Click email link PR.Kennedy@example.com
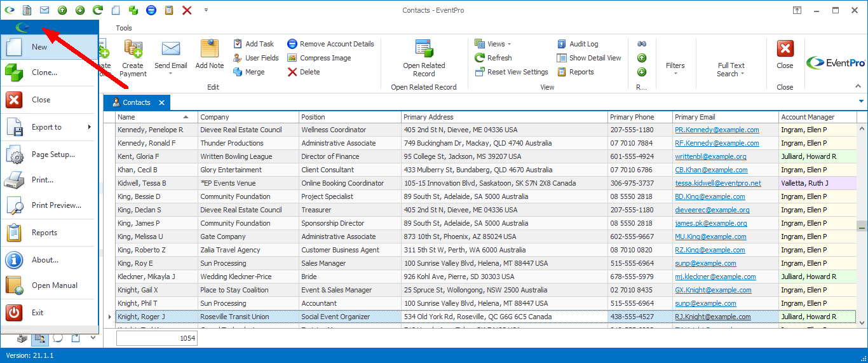The image size is (868, 363). pyautogui.click(x=717, y=130)
